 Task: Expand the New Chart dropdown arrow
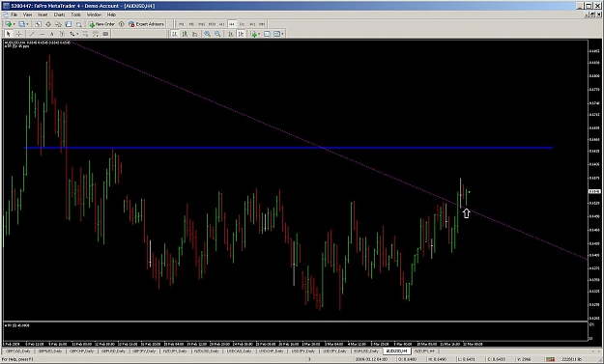[x=14, y=24]
